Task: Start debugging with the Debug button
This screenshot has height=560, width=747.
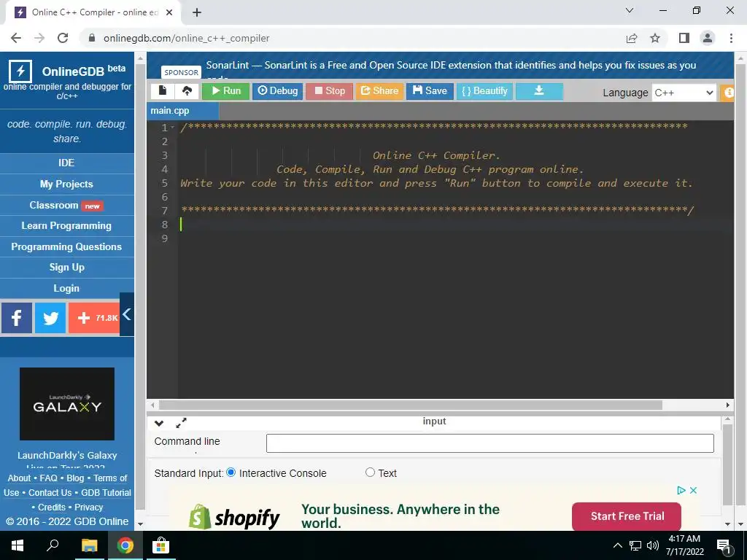Action: 278,91
